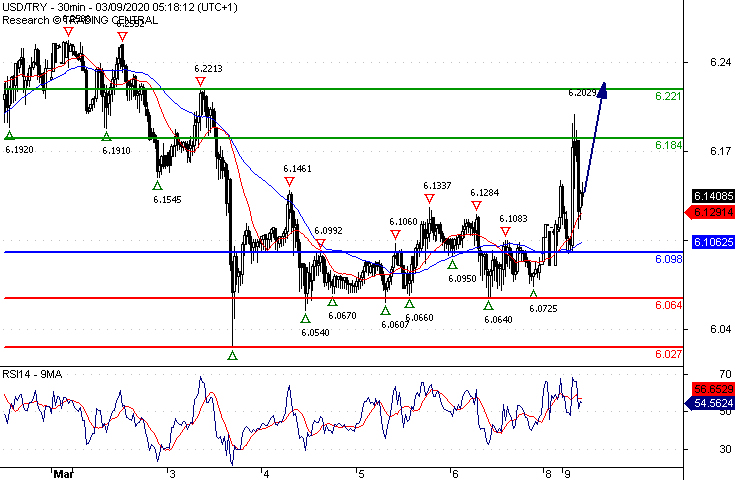Click the 6.24 price axis value
The width and height of the screenshot is (735, 480).
(x=720, y=62)
